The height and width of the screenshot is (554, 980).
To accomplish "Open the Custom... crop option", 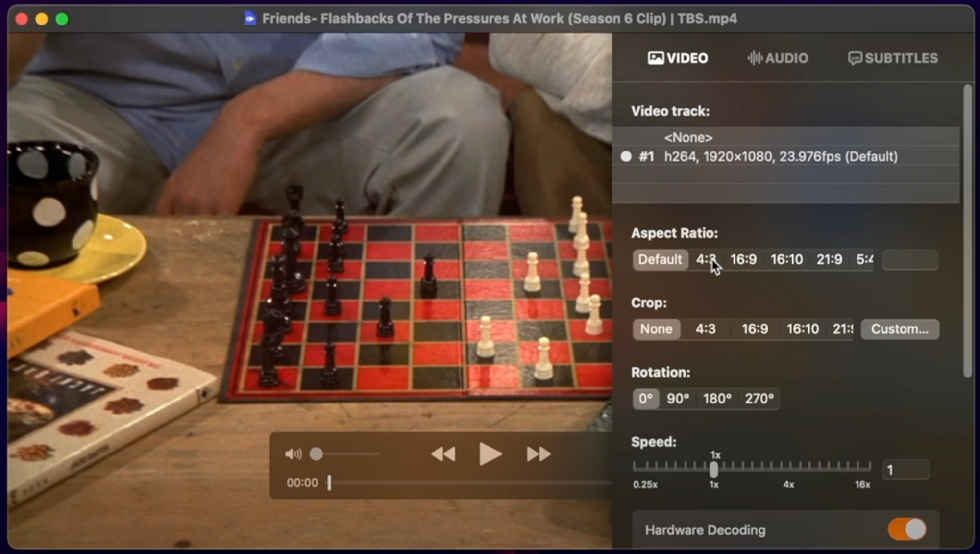I will (x=900, y=329).
